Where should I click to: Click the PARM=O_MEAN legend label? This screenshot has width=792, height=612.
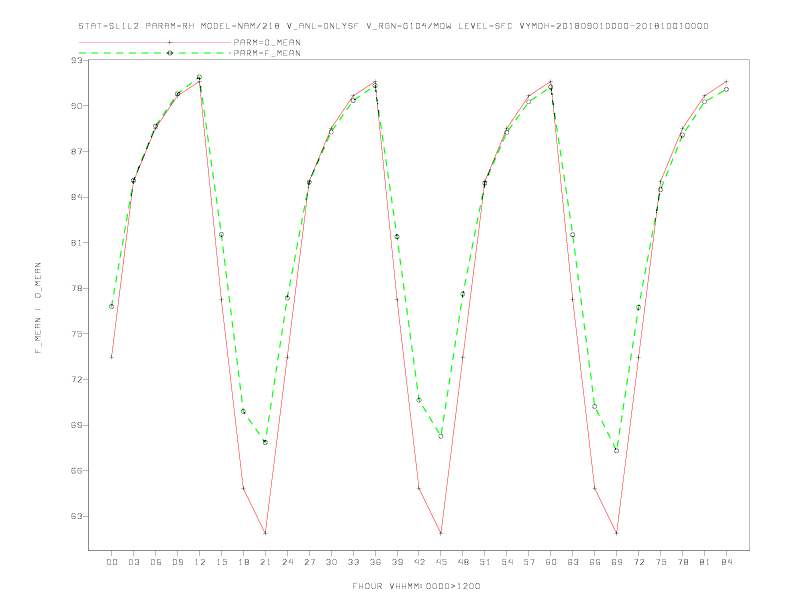[267, 42]
